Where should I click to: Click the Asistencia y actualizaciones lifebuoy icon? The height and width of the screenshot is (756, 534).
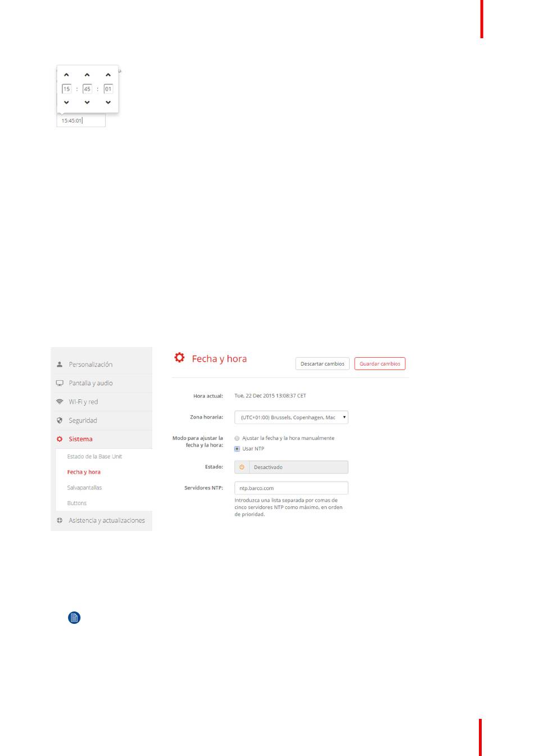[60, 520]
